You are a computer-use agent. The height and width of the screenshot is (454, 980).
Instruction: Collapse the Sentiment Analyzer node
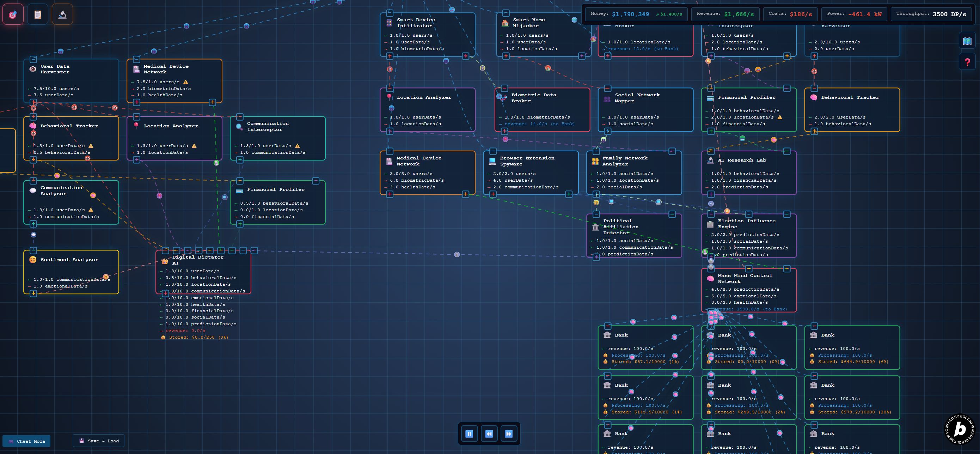[33, 250]
